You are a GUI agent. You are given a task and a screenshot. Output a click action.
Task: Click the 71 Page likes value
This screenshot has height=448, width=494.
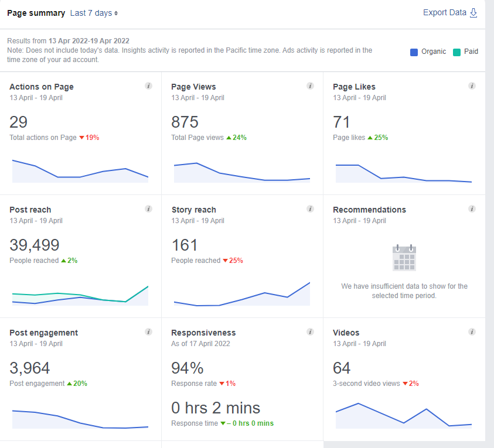click(341, 122)
